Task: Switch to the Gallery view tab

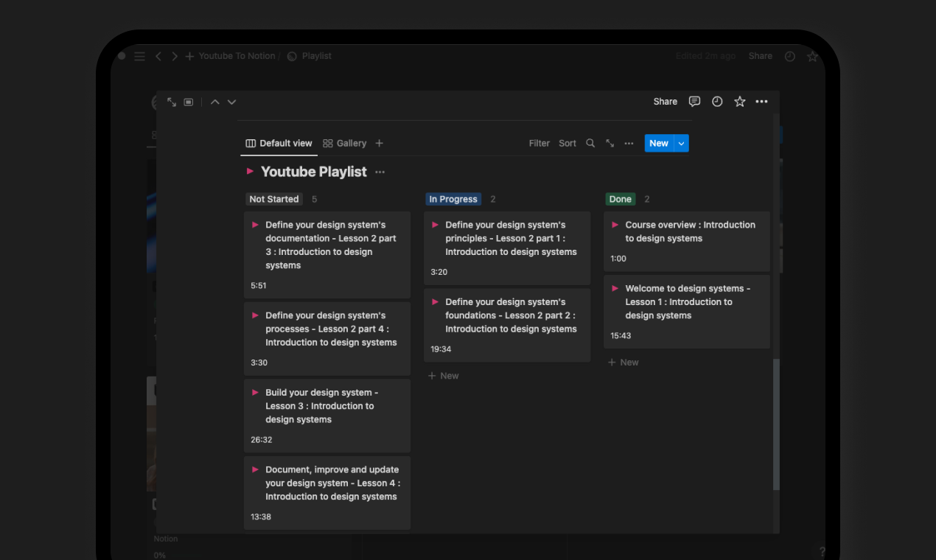Action: pyautogui.click(x=344, y=143)
